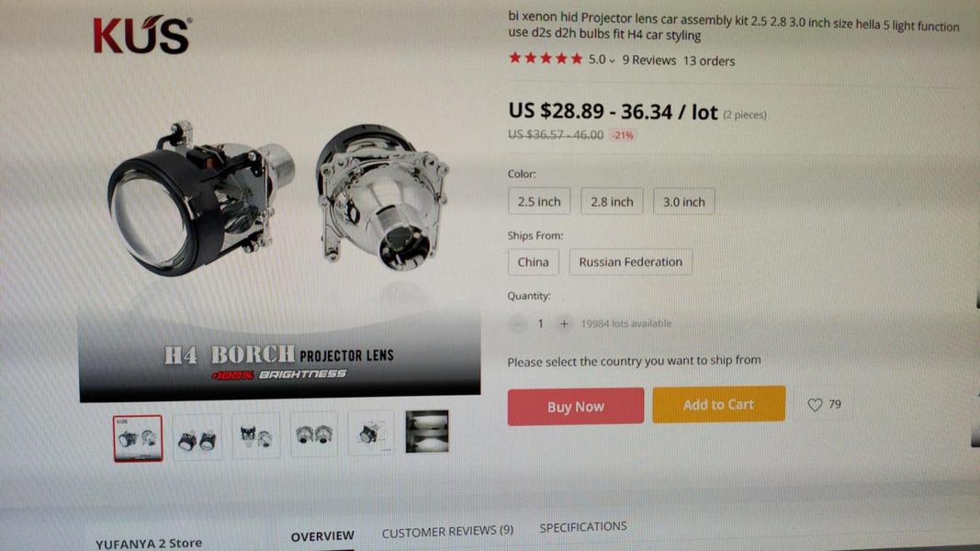Open the Overview tab
The height and width of the screenshot is (551, 980).
[x=322, y=536]
